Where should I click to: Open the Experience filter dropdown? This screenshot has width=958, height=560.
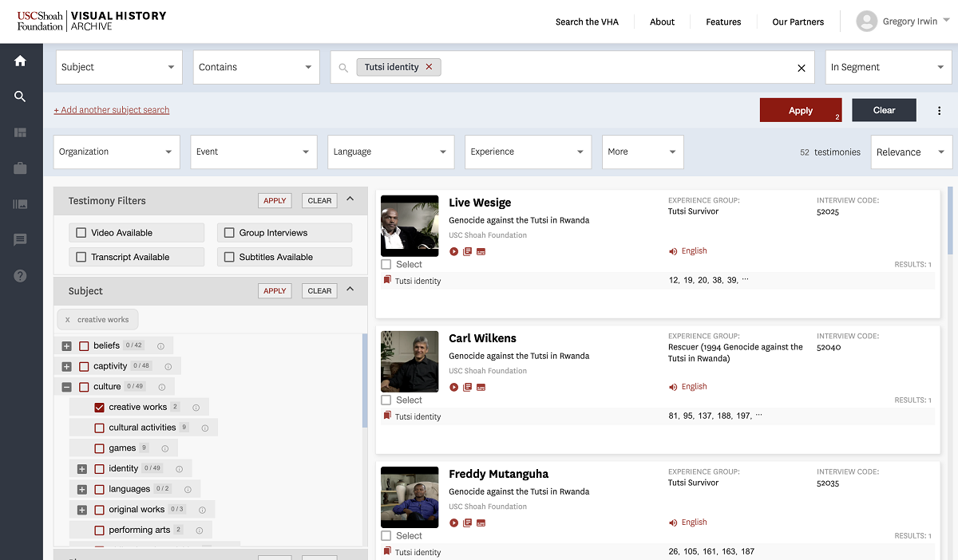coord(528,152)
